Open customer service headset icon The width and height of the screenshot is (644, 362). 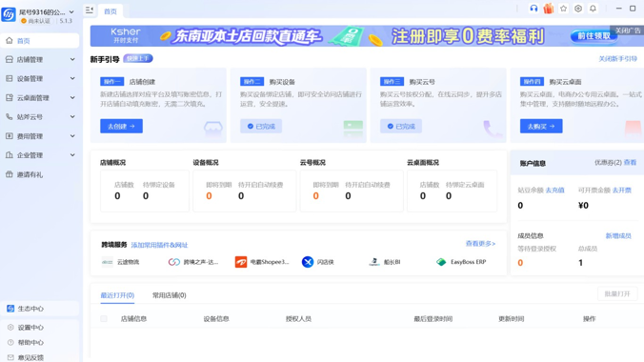(x=533, y=9)
